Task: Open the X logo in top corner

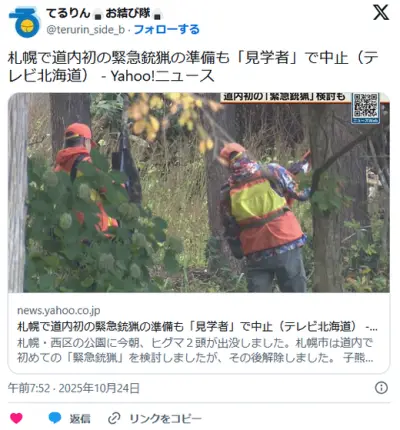Action: (x=381, y=13)
